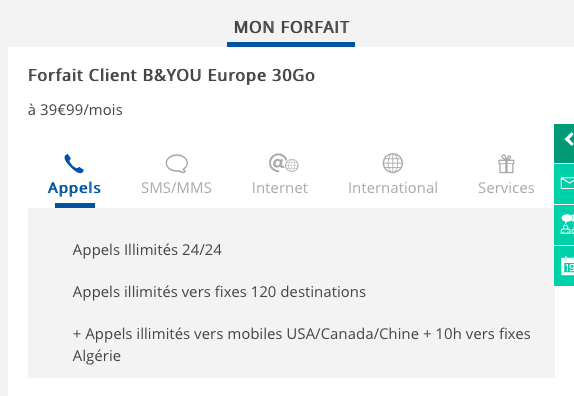Switch to the SMS/MMS tab label
Viewport: 574px width, 396px height.
176,188
